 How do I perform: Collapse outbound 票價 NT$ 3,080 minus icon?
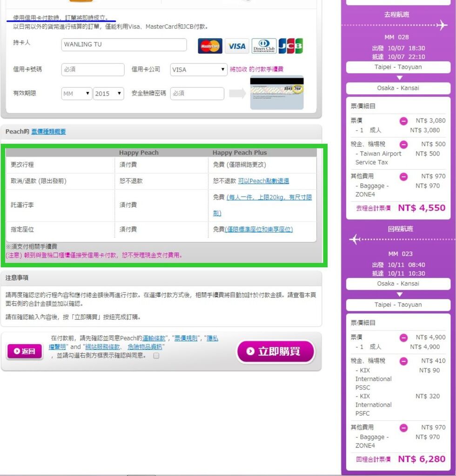(x=403, y=121)
